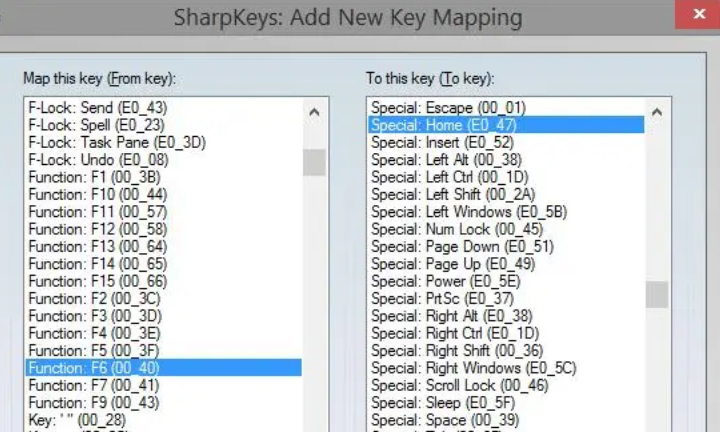Pick 'Special: Num Lock (00_45)' entry
The image size is (720, 432).
506,229
